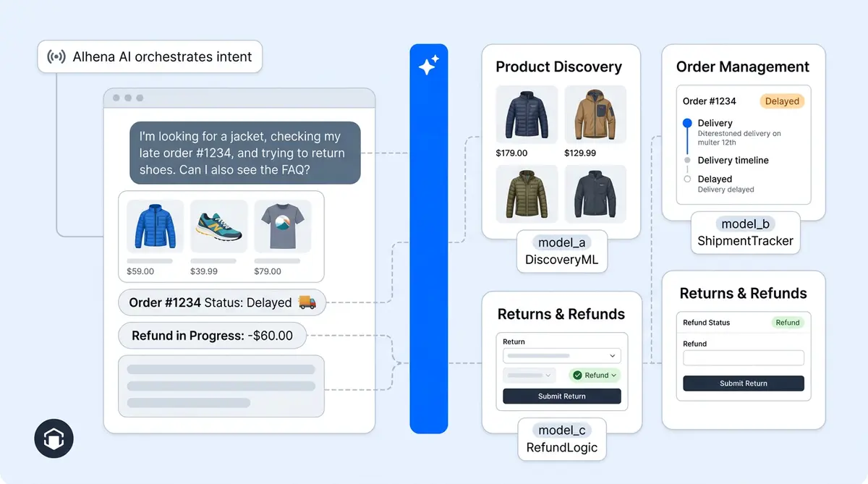This screenshot has width=868, height=484.
Task: Click the delivery timeline progress track
Action: 687,141
